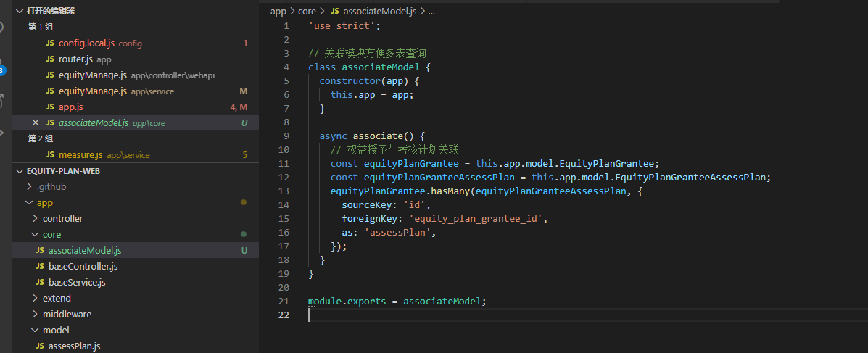Click line number 21 in the gutter
Viewport: 868px width, 353px height.
pyautogui.click(x=284, y=301)
